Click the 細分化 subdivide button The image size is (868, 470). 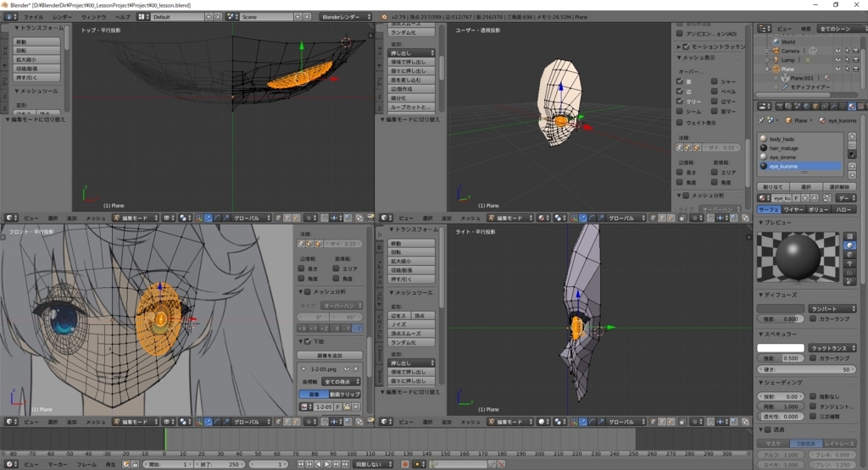pos(411,98)
